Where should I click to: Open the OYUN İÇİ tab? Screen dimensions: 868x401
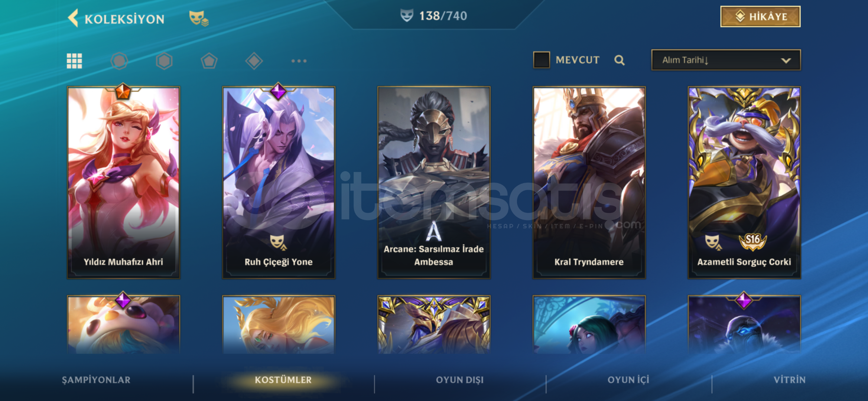[x=628, y=380]
